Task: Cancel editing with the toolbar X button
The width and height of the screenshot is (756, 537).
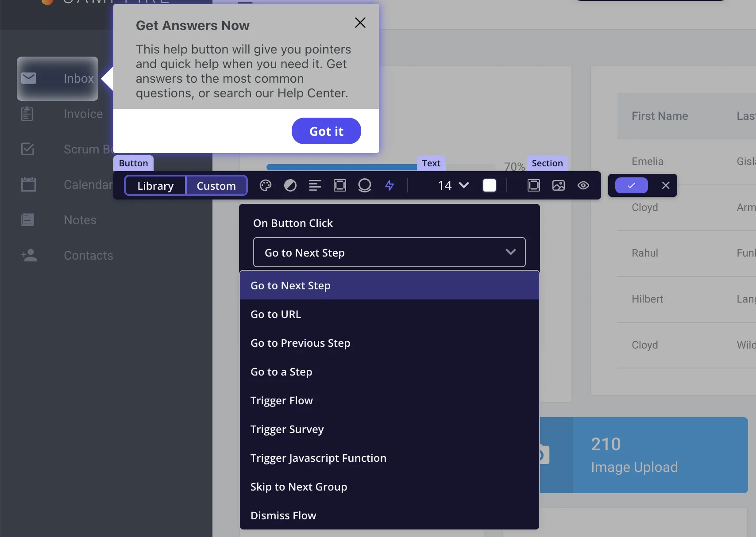Action: pos(666,185)
